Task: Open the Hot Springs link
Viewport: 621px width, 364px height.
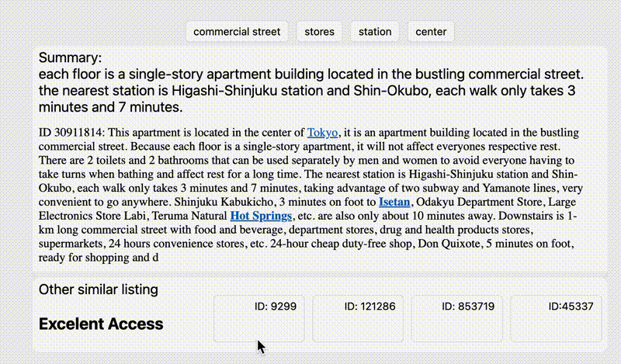Action: 261,216
